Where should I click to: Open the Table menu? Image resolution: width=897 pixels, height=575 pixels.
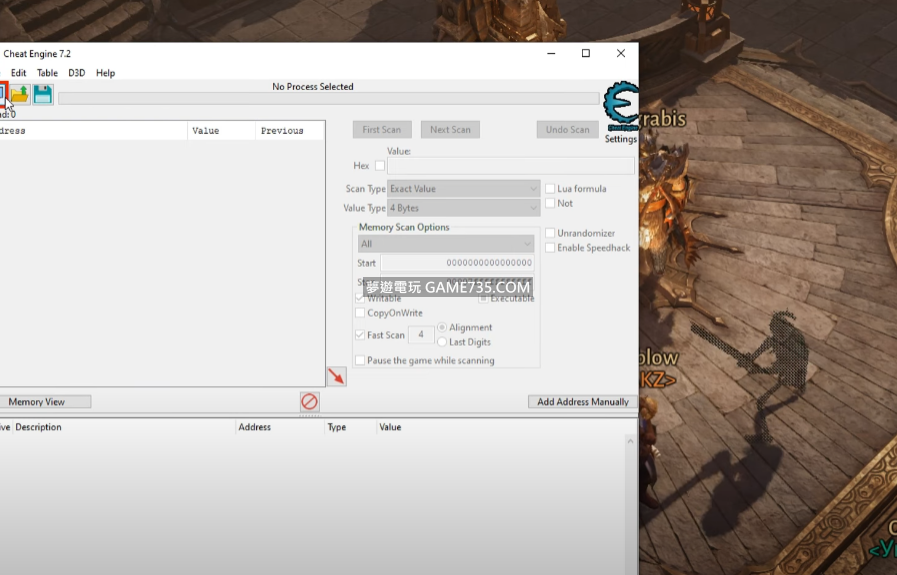tap(47, 73)
